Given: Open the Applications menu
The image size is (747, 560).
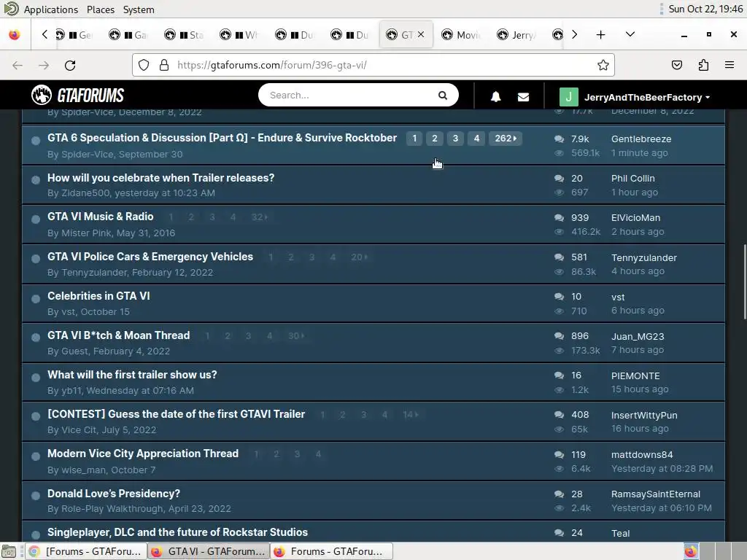Looking at the screenshot, I should point(51,9).
